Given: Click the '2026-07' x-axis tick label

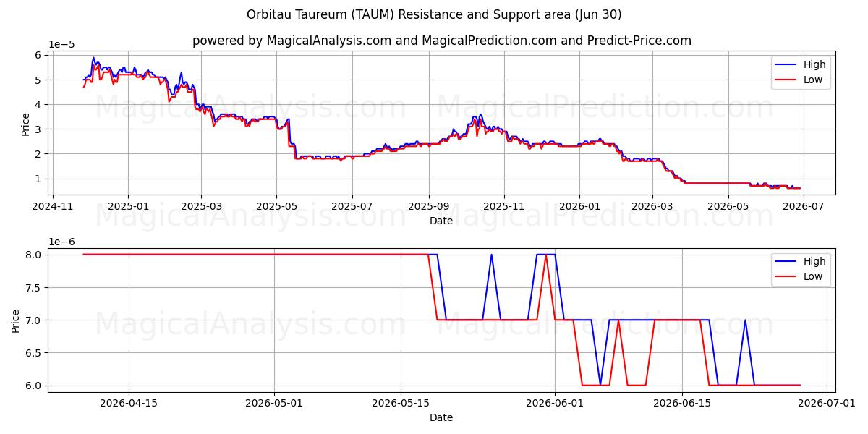Looking at the screenshot, I should tap(803, 207).
